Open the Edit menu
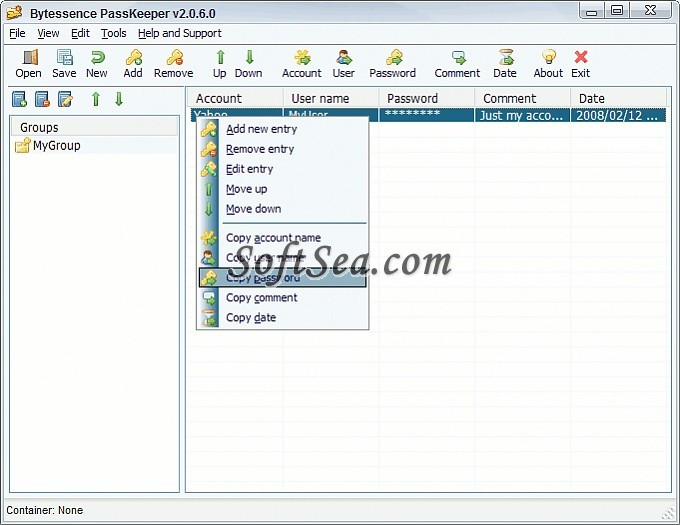 [x=80, y=33]
